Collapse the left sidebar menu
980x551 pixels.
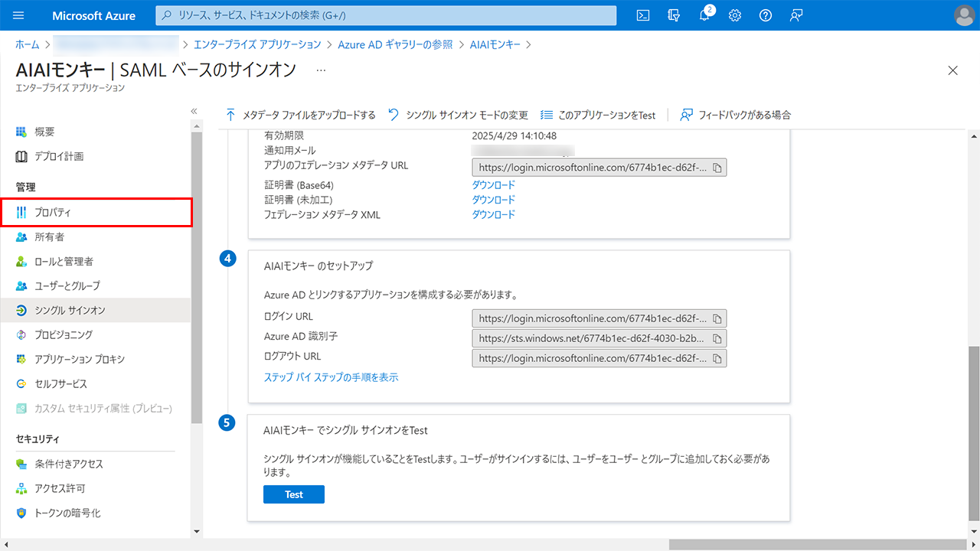point(194,112)
